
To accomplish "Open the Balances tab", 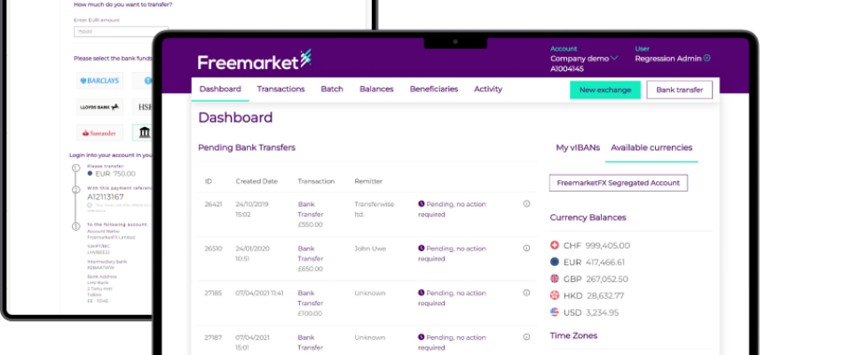I will point(376,89).
